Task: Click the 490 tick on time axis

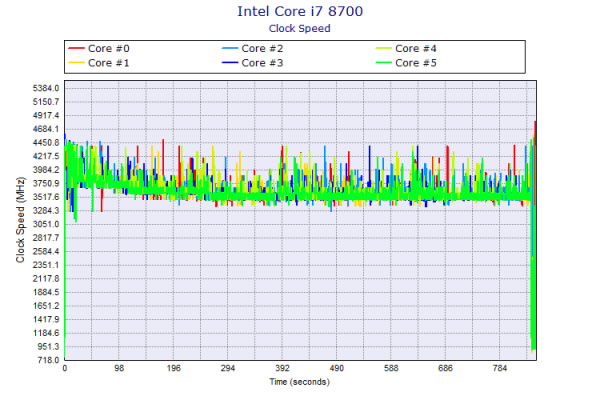Action: (x=337, y=368)
